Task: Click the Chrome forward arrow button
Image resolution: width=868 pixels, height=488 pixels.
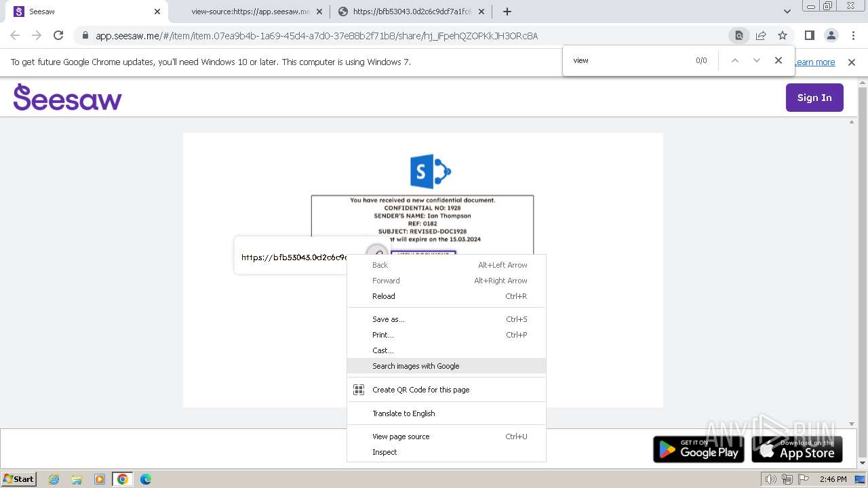Action: tap(37, 35)
